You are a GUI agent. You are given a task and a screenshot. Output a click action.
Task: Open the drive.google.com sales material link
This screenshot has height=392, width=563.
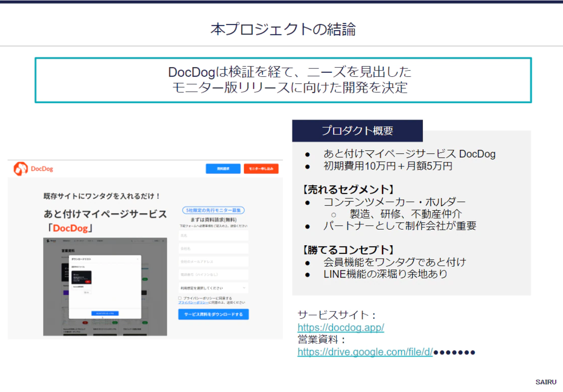(x=365, y=352)
